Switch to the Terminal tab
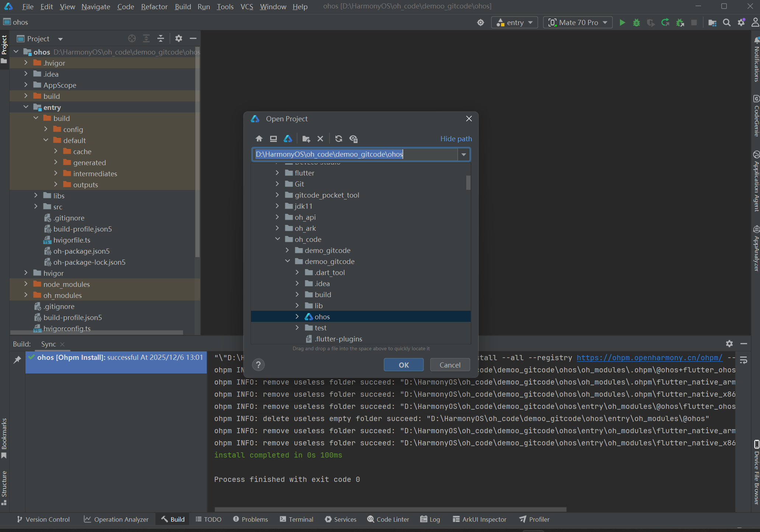760x532 pixels. point(297,519)
